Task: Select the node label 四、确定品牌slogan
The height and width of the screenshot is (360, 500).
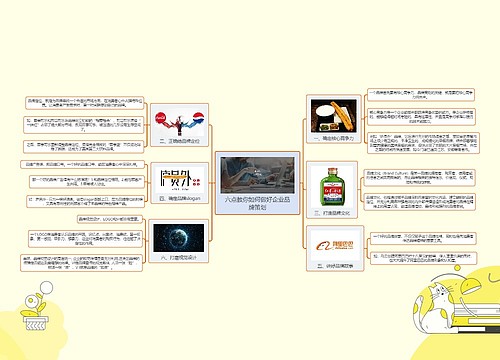Action: (x=180, y=198)
